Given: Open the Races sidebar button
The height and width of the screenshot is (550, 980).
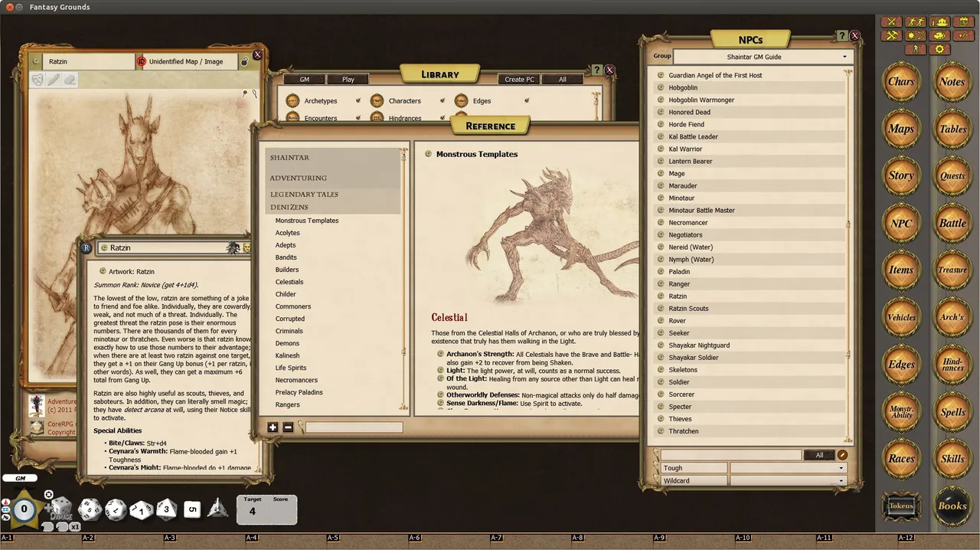Looking at the screenshot, I should pos(901,458).
